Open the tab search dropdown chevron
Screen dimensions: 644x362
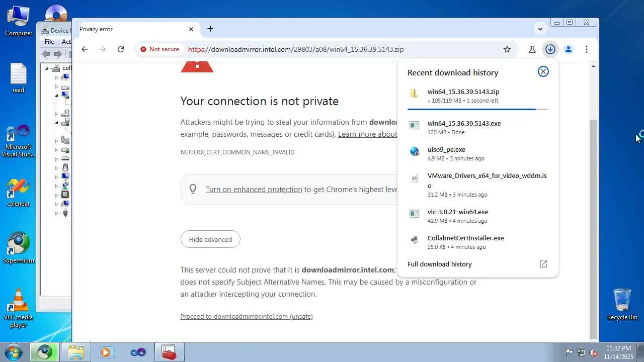pos(540,29)
